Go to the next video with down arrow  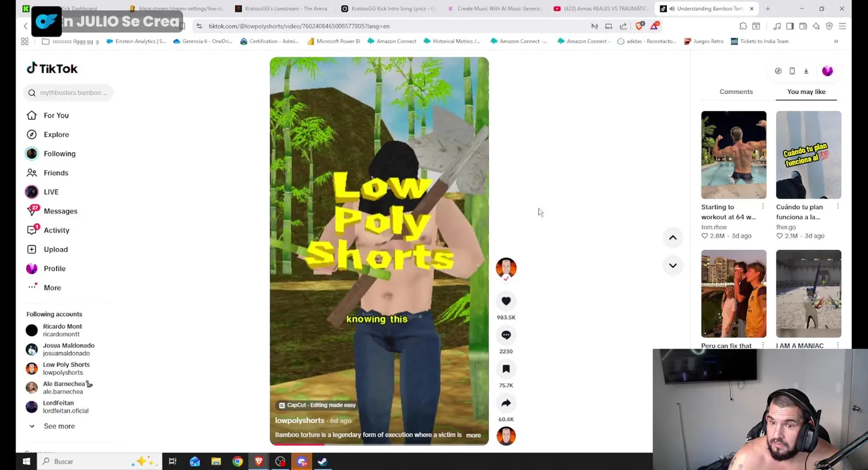tap(673, 265)
